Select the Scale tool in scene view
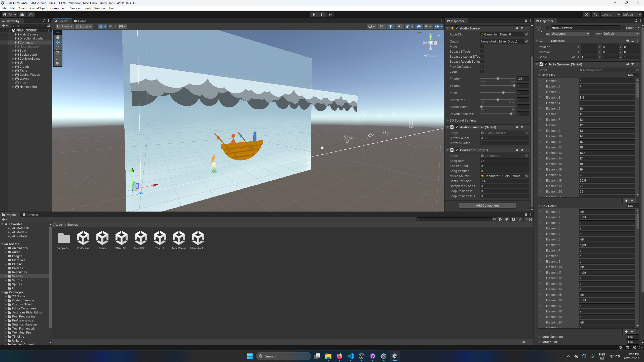The width and height of the screenshot is (644, 362). click(58, 53)
